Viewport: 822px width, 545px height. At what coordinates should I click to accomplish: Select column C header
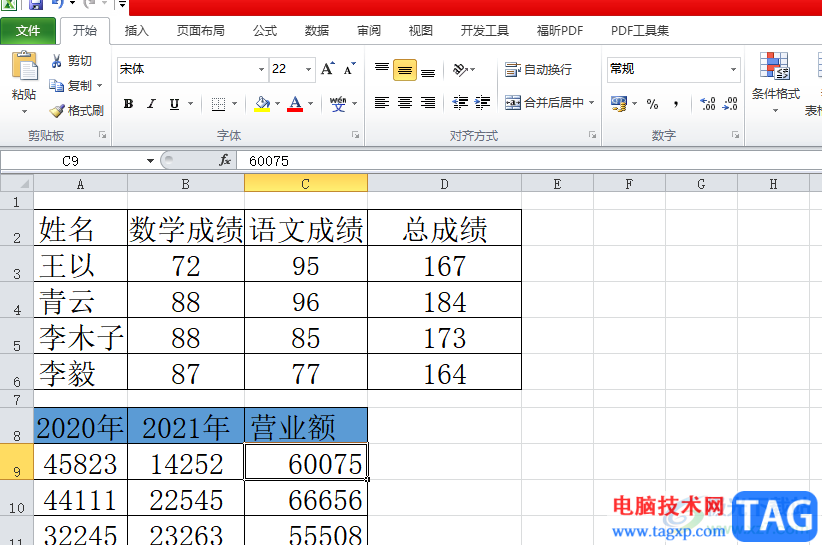[306, 183]
